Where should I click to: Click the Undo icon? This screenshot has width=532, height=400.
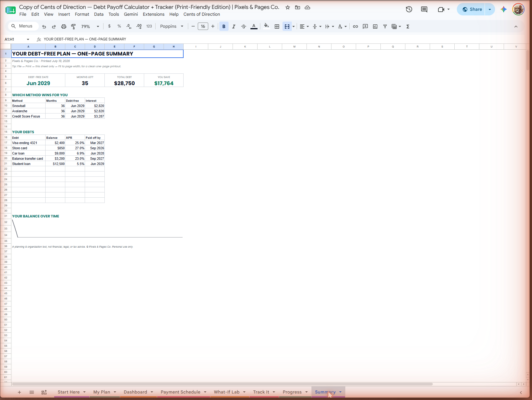click(44, 27)
